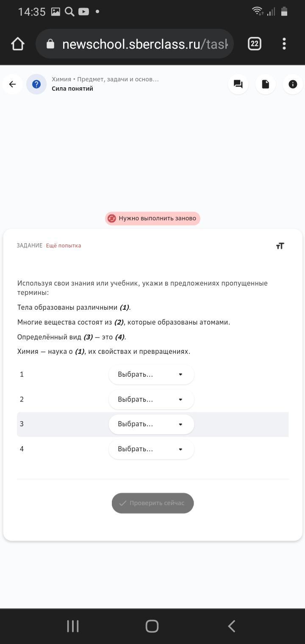Tap the newschool.sberclass.ru address bar
This screenshot has height=644, width=305.
[135, 44]
